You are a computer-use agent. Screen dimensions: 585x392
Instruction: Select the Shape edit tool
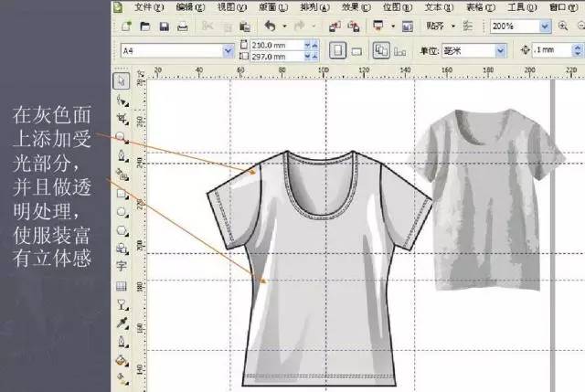tap(122, 101)
